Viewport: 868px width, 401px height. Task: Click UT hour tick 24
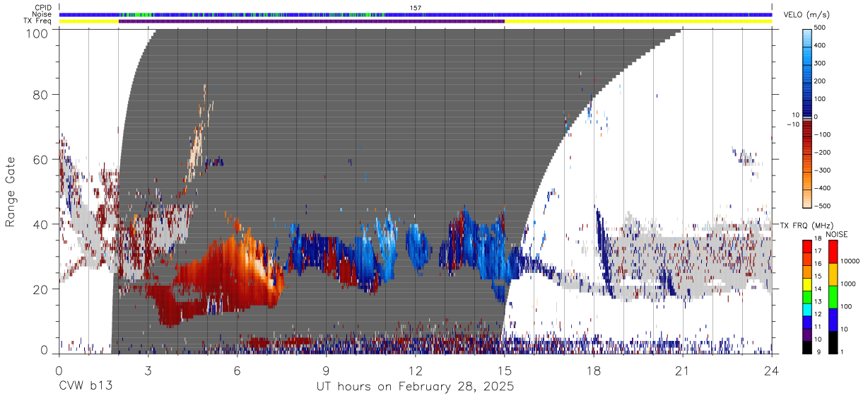[772, 370]
